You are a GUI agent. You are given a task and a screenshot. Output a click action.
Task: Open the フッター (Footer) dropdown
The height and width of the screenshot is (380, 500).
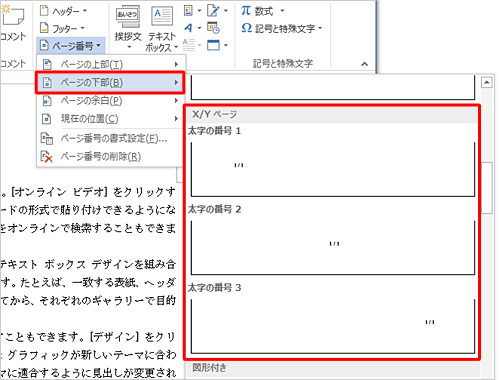click(x=62, y=28)
